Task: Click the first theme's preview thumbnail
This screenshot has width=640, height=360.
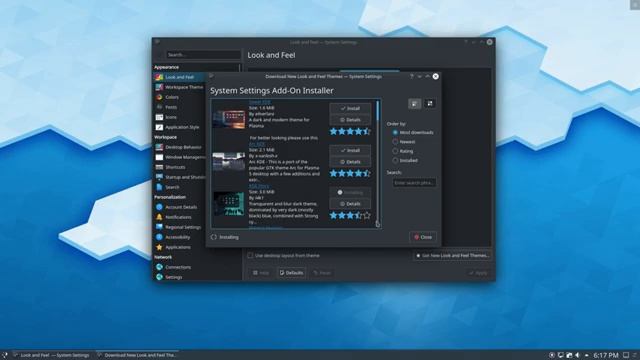Action: coord(229,119)
